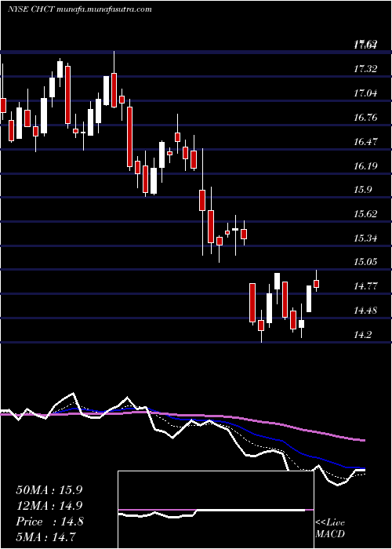Click the '50MA : 15.9' readout
This screenshot has height=549, width=392.
click(x=49, y=490)
